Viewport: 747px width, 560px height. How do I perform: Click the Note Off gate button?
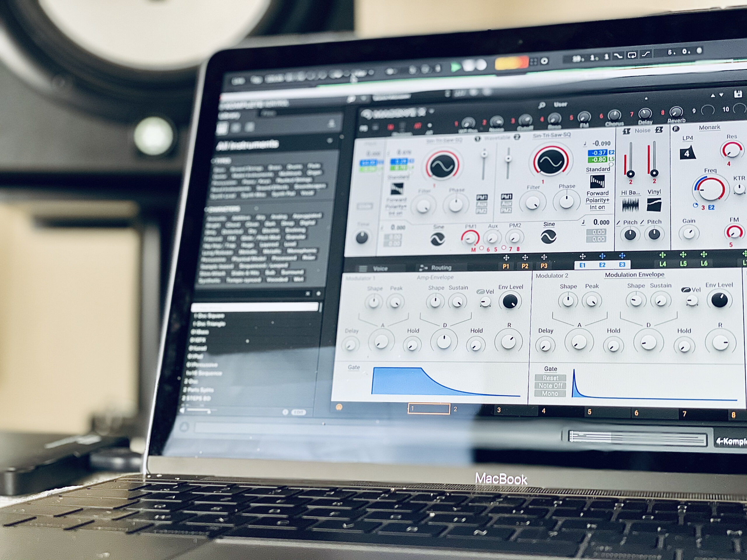tap(550, 386)
